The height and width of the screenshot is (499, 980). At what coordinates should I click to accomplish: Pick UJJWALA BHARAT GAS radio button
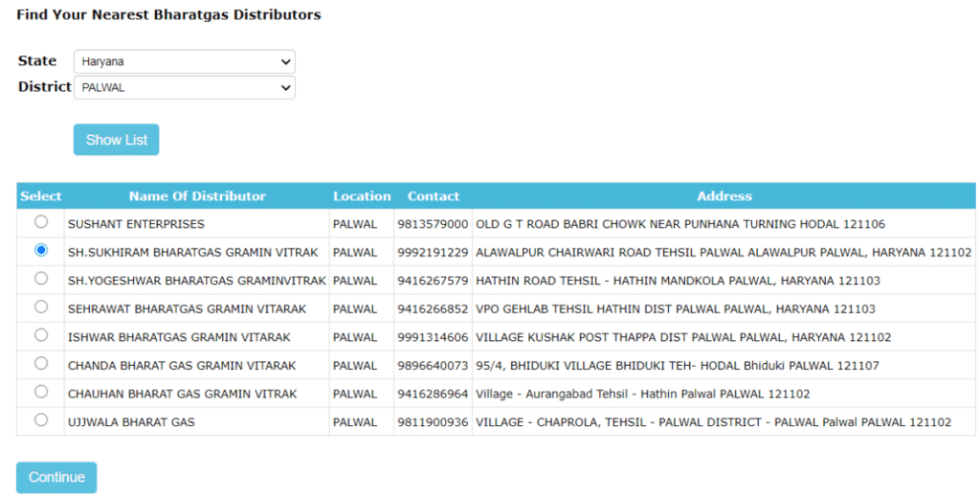[x=40, y=420]
